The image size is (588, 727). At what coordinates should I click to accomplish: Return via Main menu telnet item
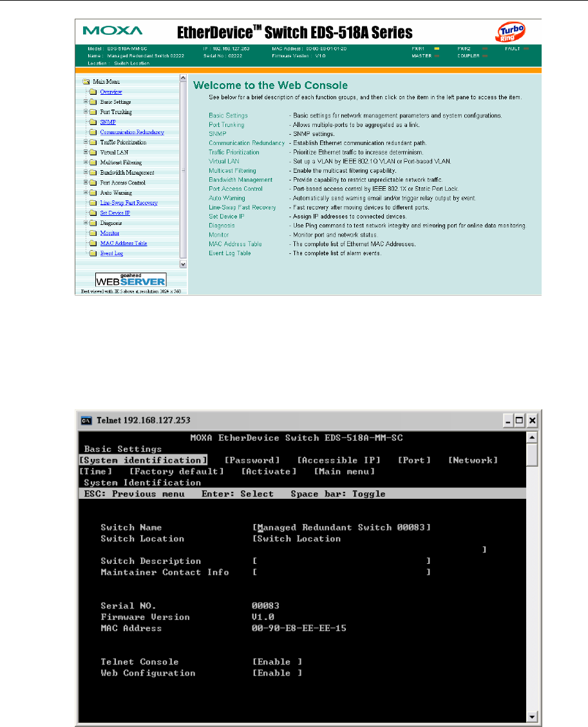coord(345,471)
